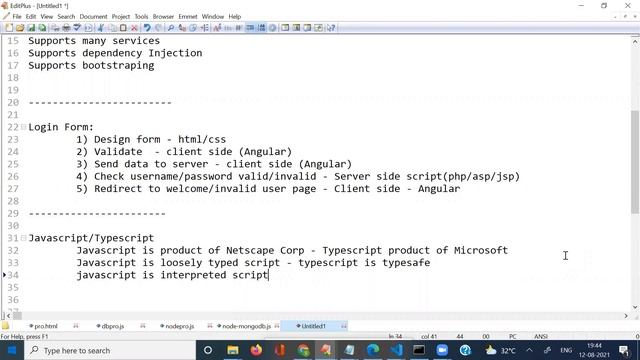Open the Emmet menu
640x360 pixels.
188,17
